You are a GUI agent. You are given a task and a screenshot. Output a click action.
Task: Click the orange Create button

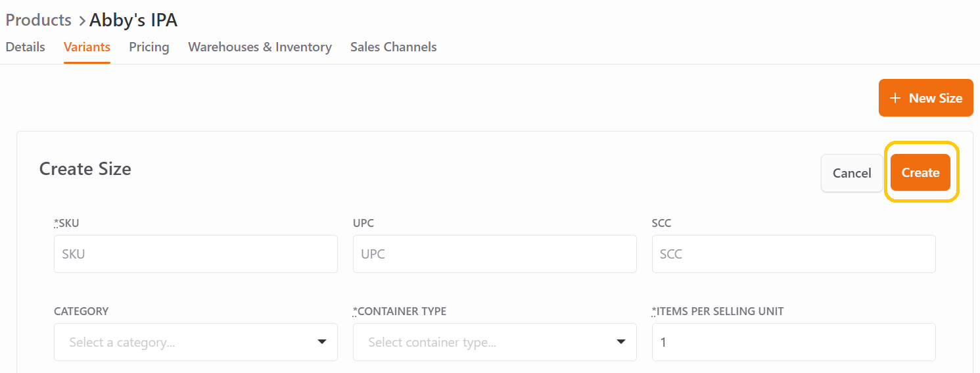pos(920,172)
